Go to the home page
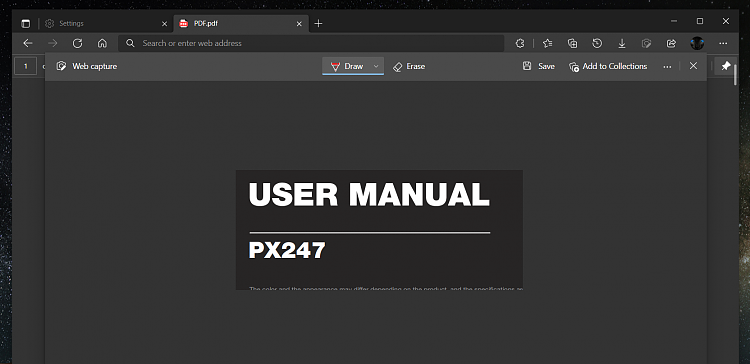Viewport: 750px width, 364px height. point(102,44)
